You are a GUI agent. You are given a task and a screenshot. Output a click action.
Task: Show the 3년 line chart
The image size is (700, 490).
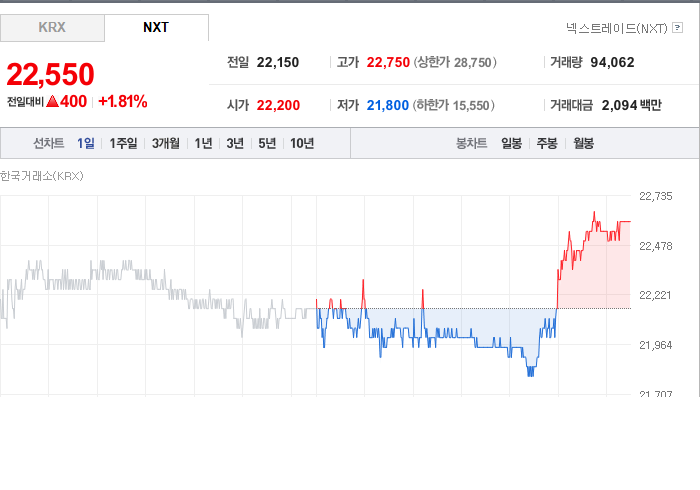pos(235,143)
